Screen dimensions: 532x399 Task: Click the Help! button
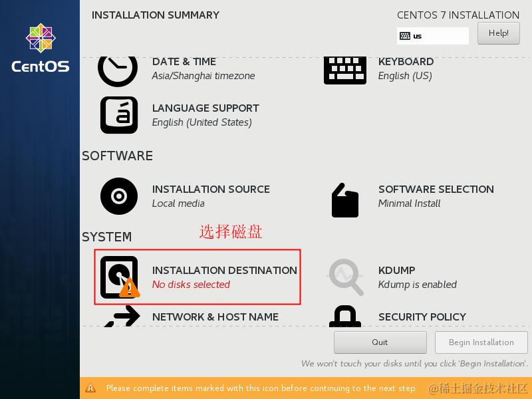tap(498, 33)
